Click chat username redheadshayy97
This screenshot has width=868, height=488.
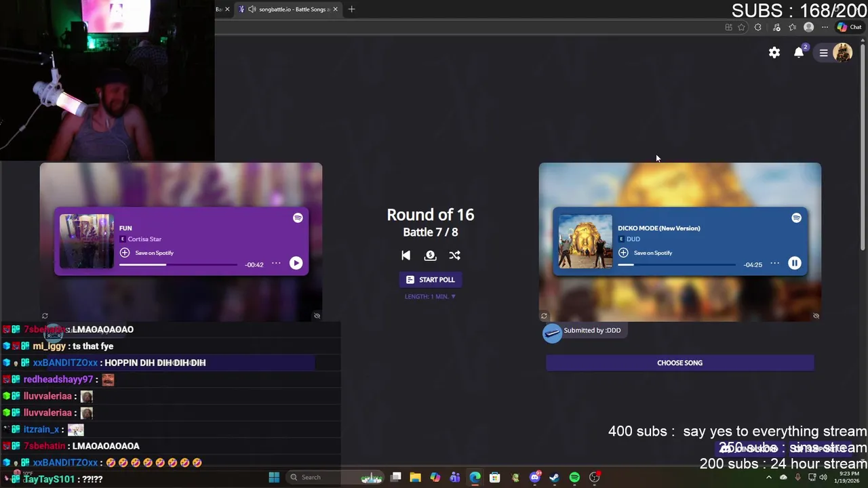coord(58,380)
